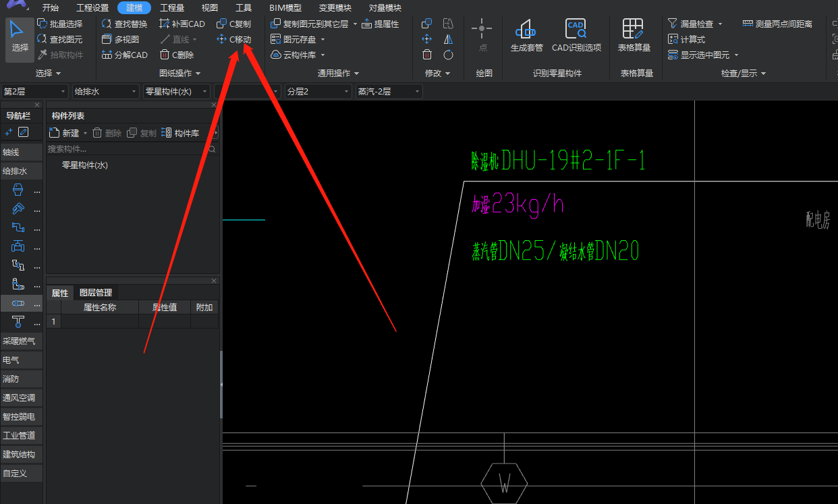Switch to the 工程量 ribbon tab
838x504 pixels.
pyautogui.click(x=172, y=8)
